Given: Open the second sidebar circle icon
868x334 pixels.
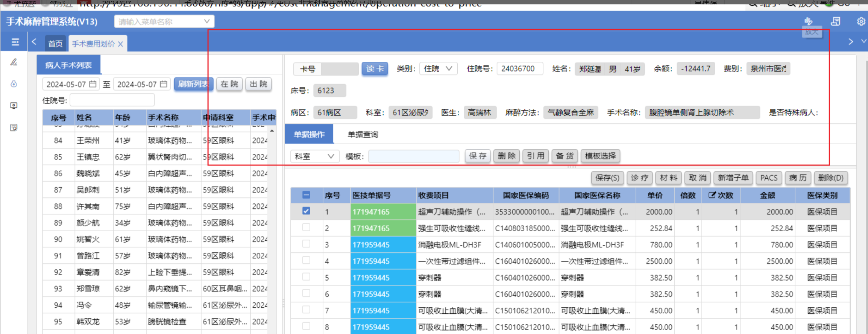Looking at the screenshot, I should [14, 84].
